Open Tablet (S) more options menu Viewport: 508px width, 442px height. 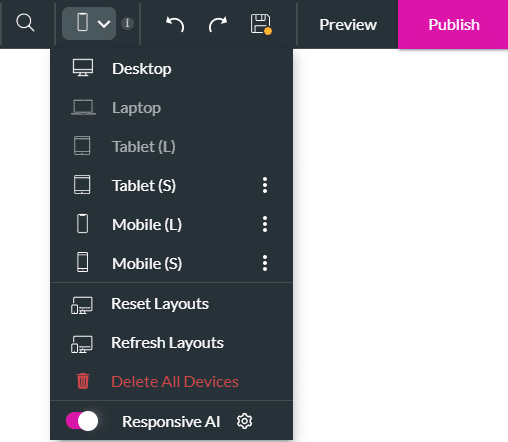point(265,185)
